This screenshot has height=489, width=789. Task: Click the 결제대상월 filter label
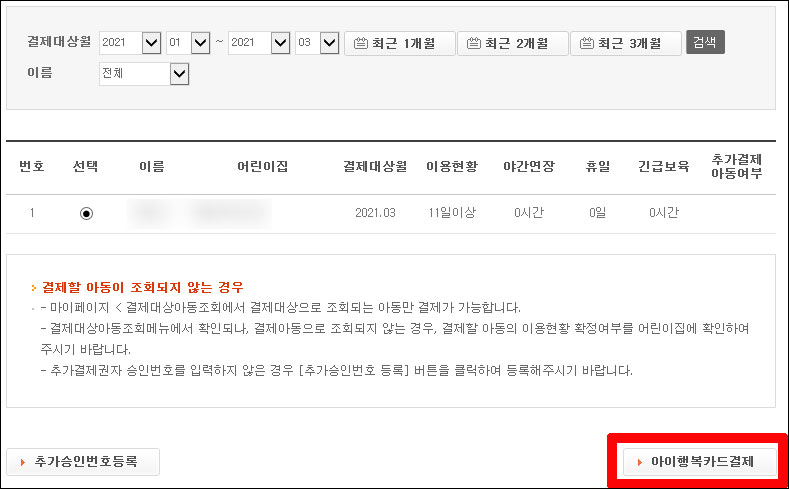[59, 42]
